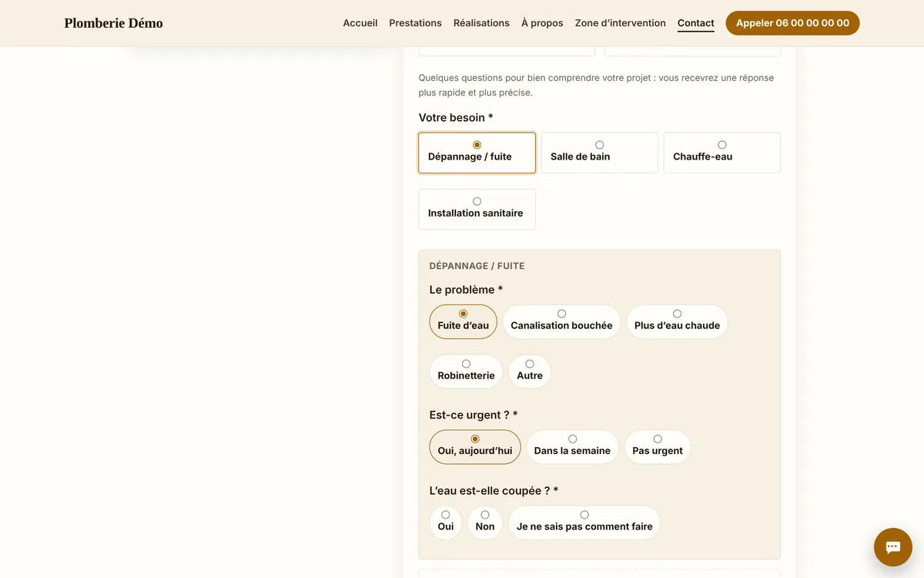Choose Salle de bain as your need
Image resolution: width=924 pixels, height=578 pixels.
click(599, 153)
